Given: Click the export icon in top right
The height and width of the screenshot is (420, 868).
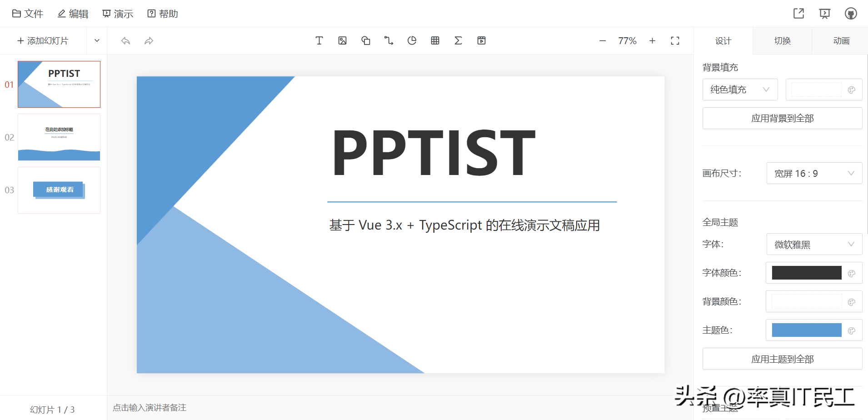Looking at the screenshot, I should coord(799,13).
